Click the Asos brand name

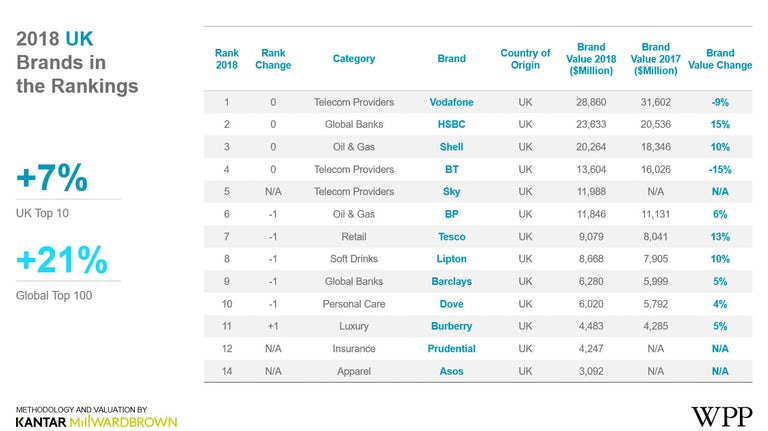(x=452, y=371)
